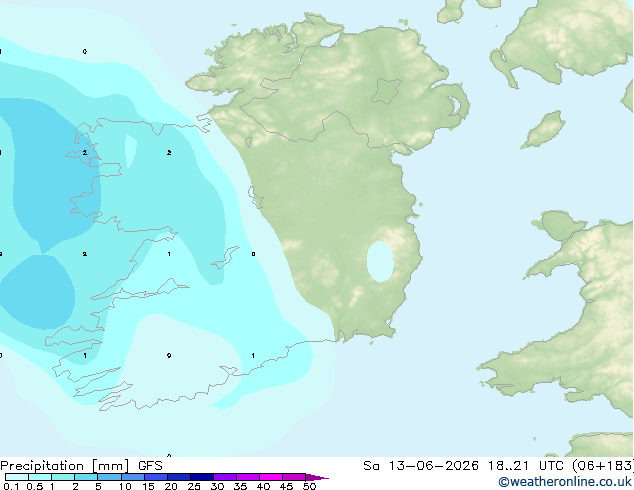
Task: Click the '25' legend label
Action: pos(194,486)
